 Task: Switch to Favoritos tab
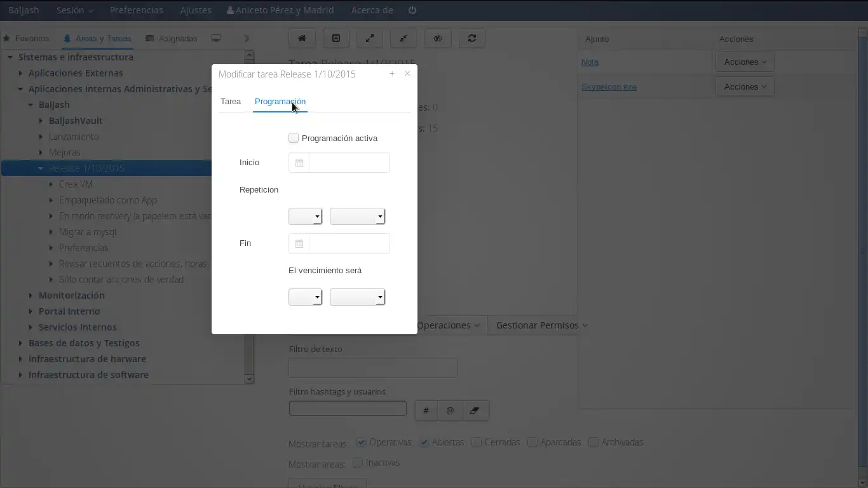point(27,38)
